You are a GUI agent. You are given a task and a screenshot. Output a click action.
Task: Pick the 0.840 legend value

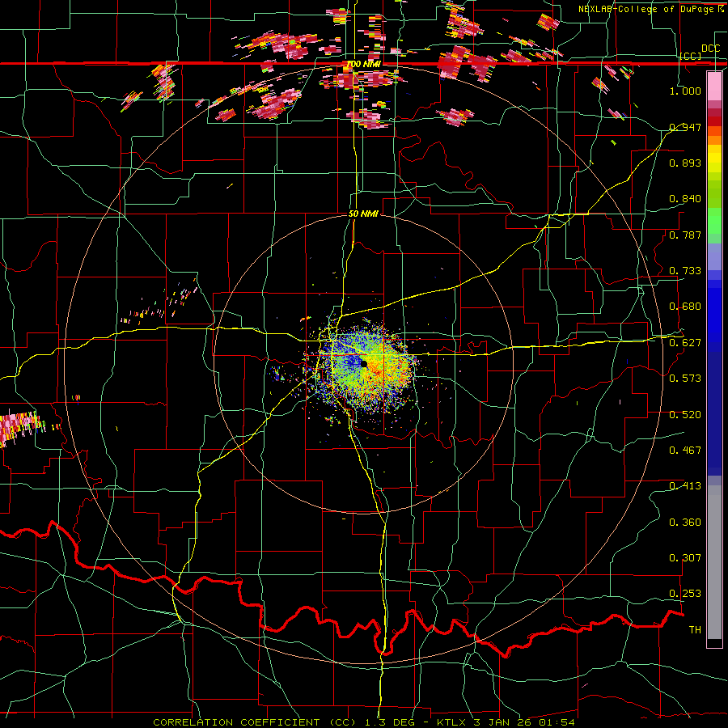click(685, 199)
